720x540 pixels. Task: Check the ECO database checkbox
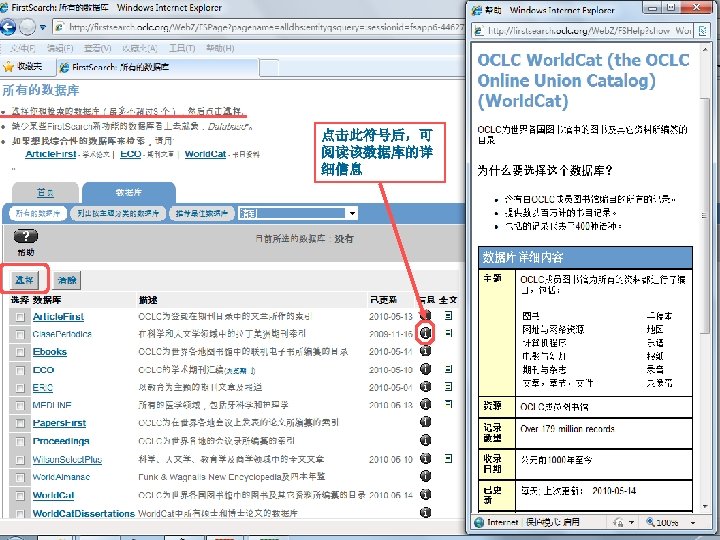coord(20,371)
